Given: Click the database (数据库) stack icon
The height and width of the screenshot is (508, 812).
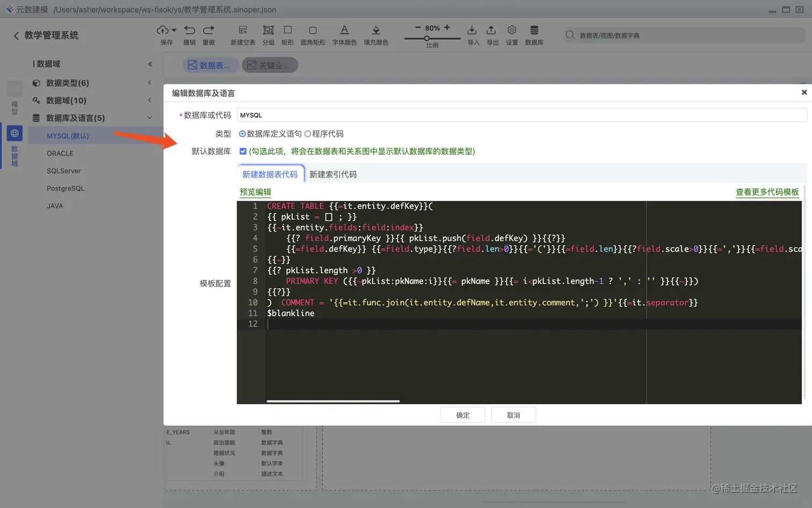Looking at the screenshot, I should [x=534, y=30].
